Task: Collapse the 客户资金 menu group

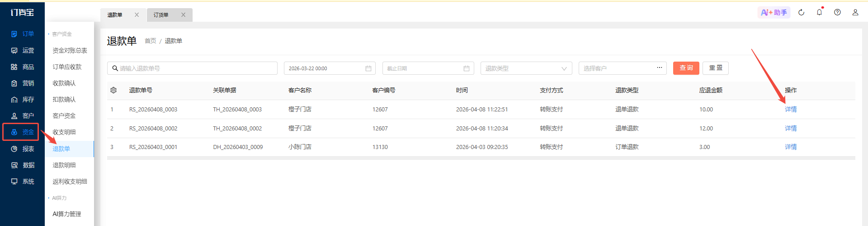Action: (x=60, y=34)
